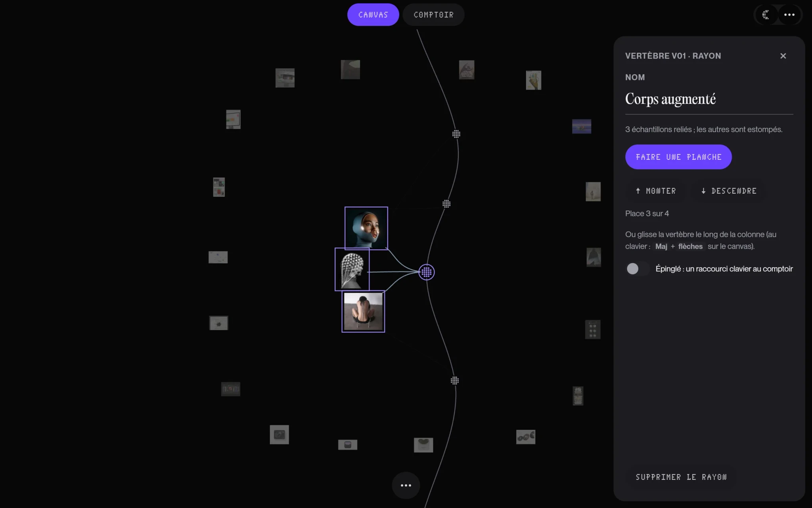Select the dimmed hand with yellow thumbnail
This screenshot has height=508, width=812.
point(534,80)
